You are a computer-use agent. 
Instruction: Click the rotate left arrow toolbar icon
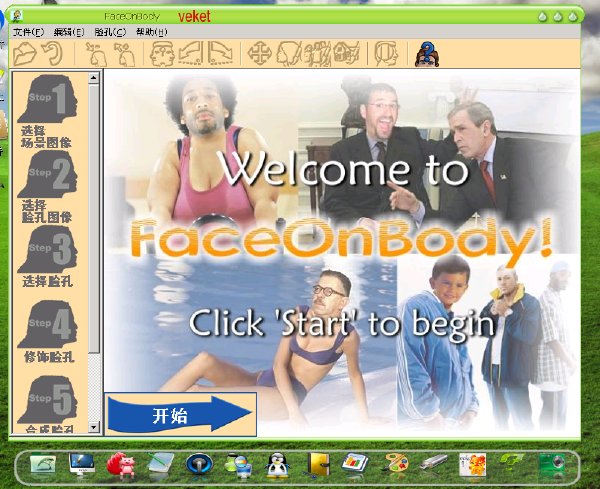pos(191,54)
